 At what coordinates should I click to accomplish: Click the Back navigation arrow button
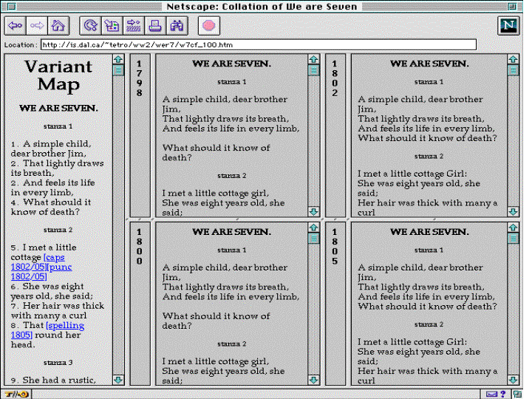15,26
